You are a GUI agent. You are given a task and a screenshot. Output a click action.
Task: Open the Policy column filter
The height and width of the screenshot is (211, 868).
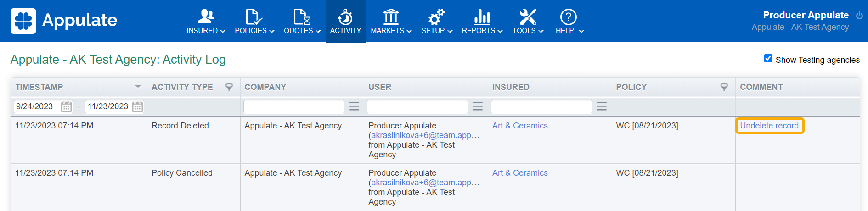click(724, 87)
